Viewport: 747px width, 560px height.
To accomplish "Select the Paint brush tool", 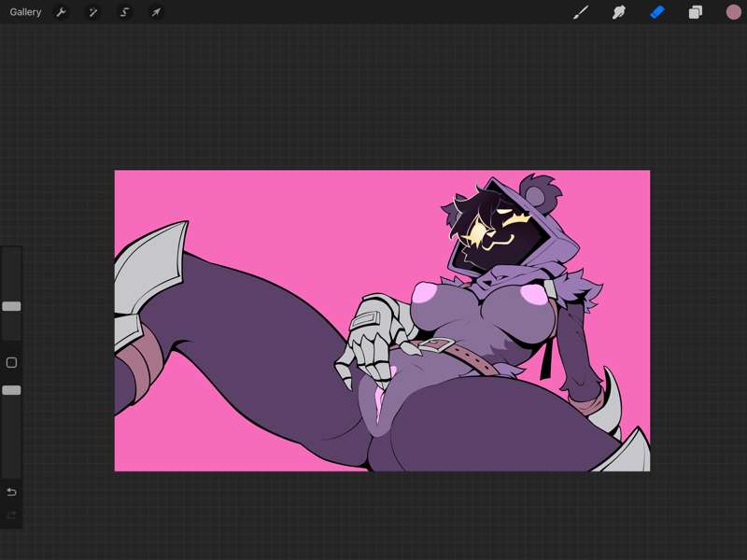I will 581,12.
